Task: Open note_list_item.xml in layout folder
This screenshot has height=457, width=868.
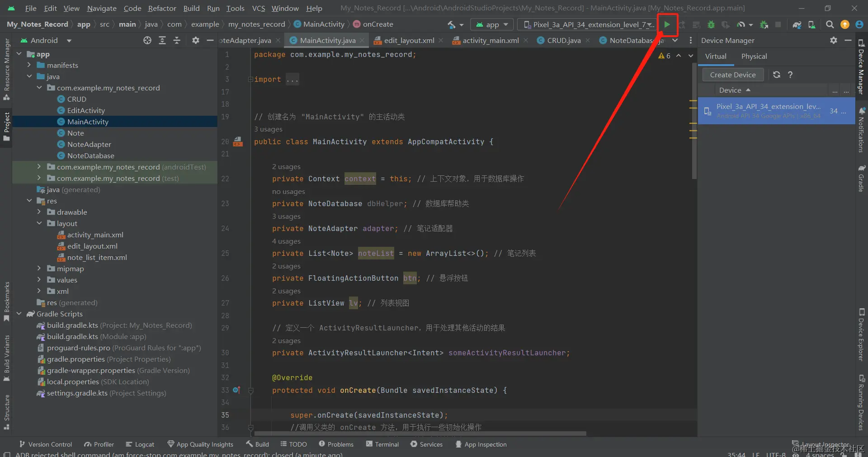Action: (x=97, y=257)
